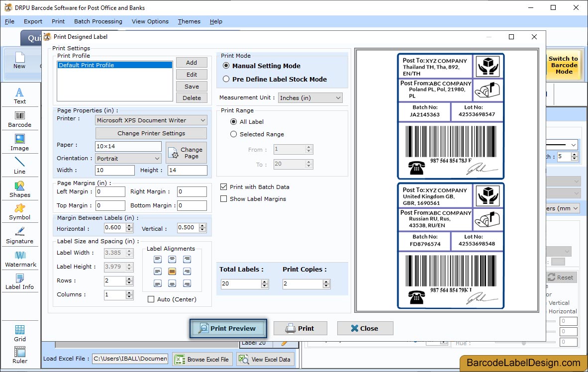The height and width of the screenshot is (372, 588).
Task: Select Manual Setting Mode radio
Action: (x=226, y=66)
